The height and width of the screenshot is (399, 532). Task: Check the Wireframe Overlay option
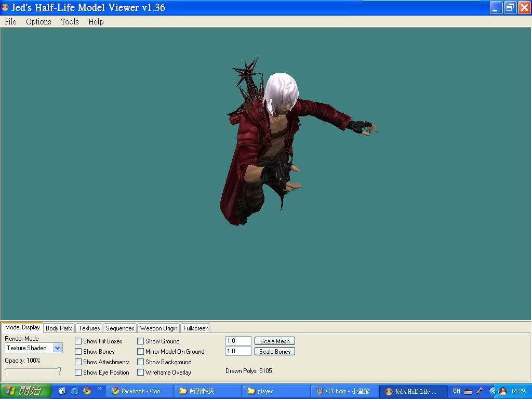[x=141, y=373]
